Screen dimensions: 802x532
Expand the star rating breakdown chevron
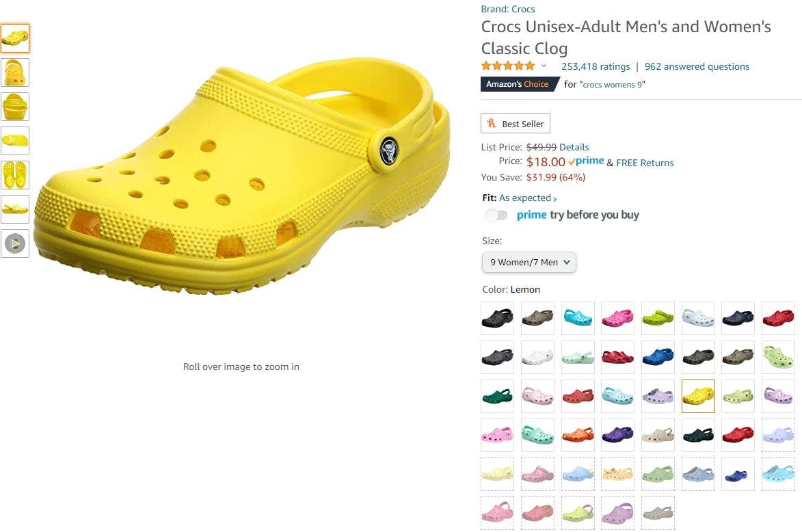coord(544,66)
